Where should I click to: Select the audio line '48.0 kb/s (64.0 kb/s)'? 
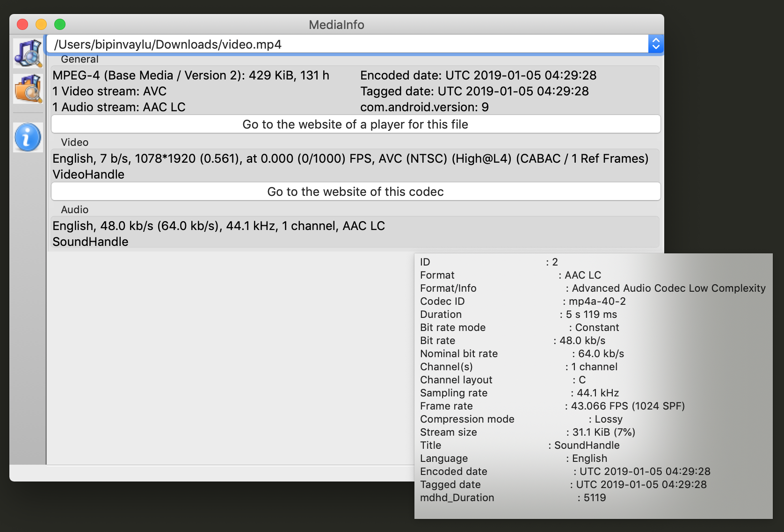218,226
